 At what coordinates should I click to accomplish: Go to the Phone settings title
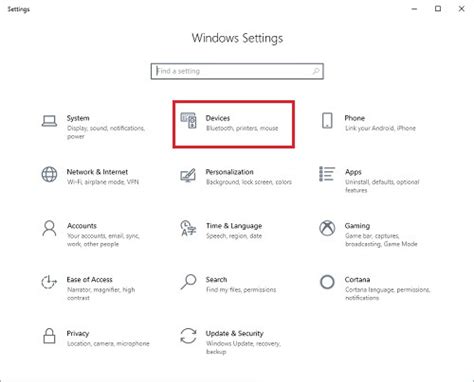click(x=355, y=118)
